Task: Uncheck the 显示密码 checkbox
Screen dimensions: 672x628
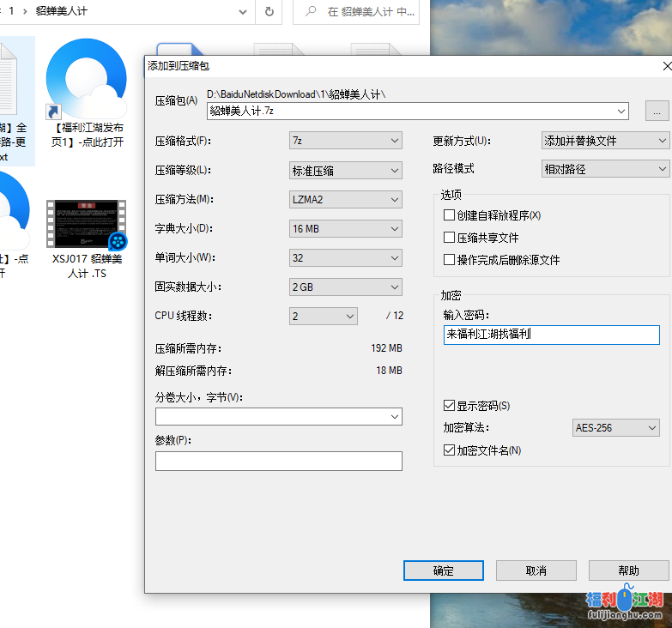Action: (450, 406)
